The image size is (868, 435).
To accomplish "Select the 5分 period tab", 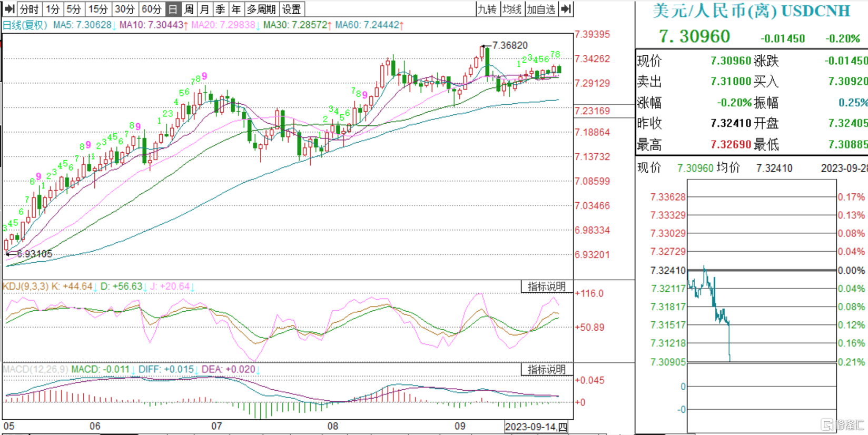I will point(74,9).
